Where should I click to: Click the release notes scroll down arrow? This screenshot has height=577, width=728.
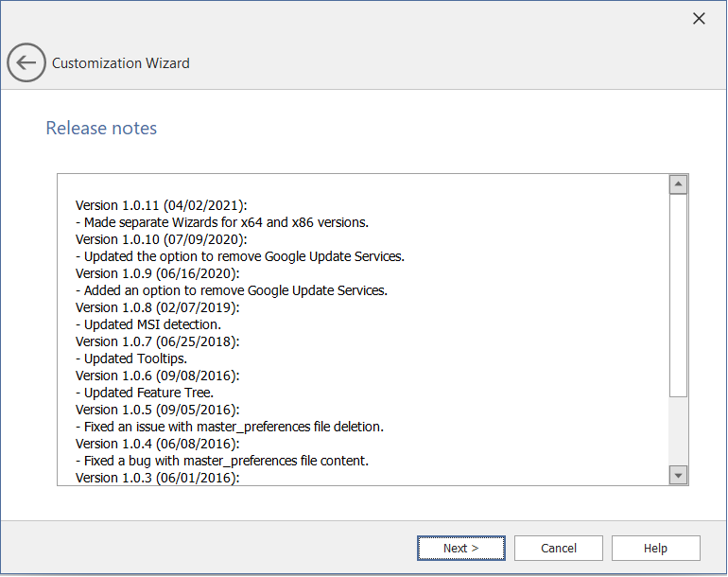pos(677,474)
